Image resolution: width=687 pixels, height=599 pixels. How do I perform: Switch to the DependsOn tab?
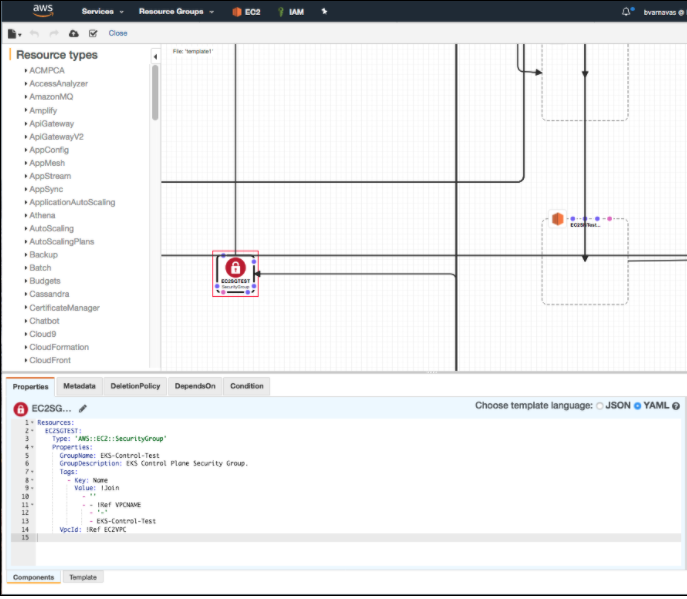tap(195, 386)
